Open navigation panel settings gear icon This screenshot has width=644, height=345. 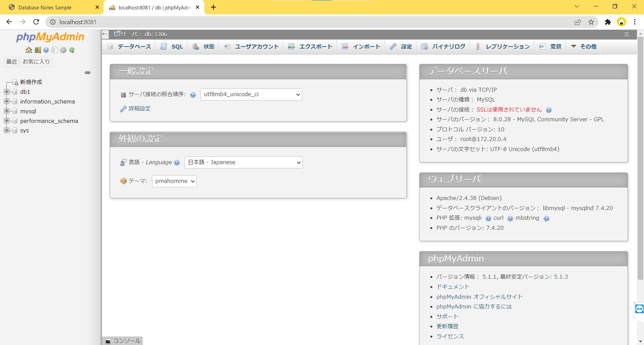coord(63,50)
